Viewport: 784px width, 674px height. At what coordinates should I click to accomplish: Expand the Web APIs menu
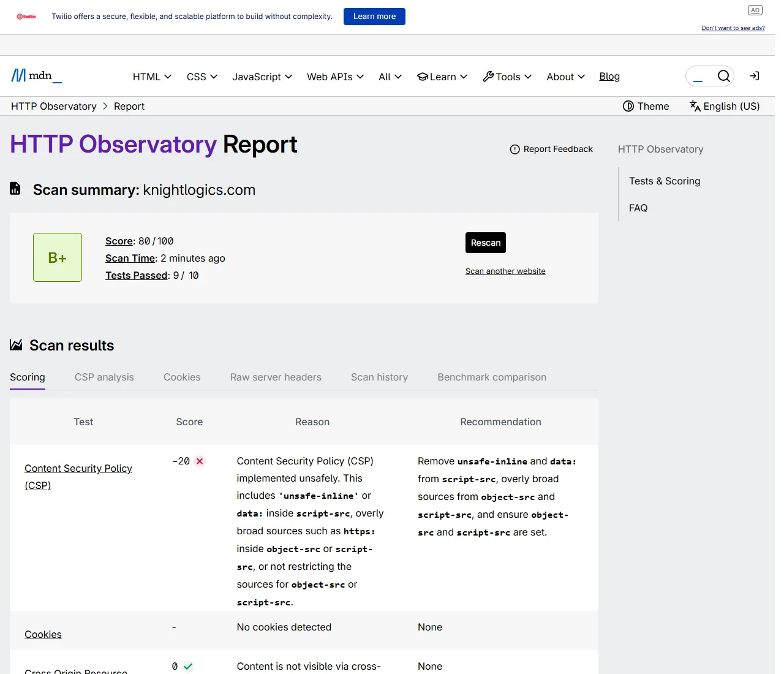pos(335,77)
